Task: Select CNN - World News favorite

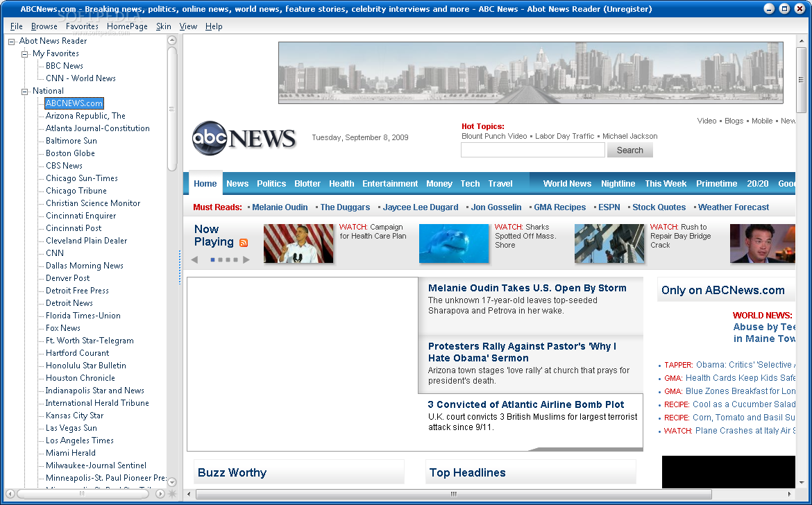Action: pyautogui.click(x=81, y=78)
